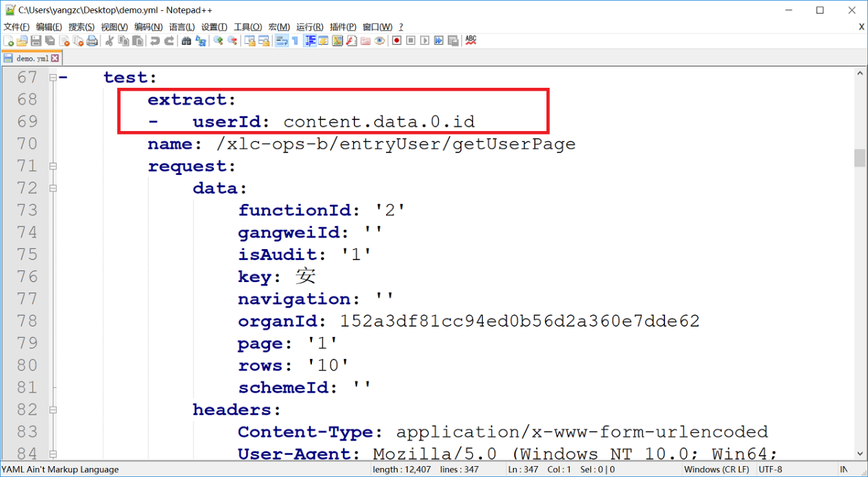868x477 pixels.
Task: Toggle the Function List icon
Action: [x=351, y=41]
